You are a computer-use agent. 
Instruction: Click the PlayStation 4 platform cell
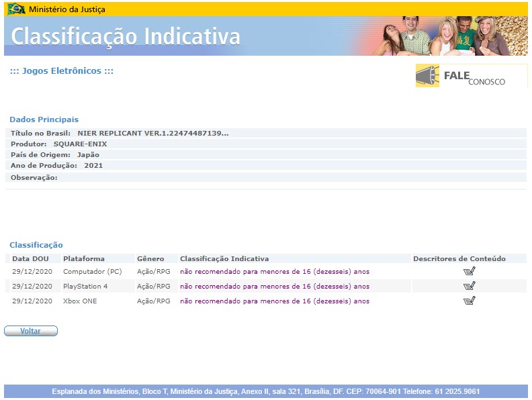click(85, 287)
